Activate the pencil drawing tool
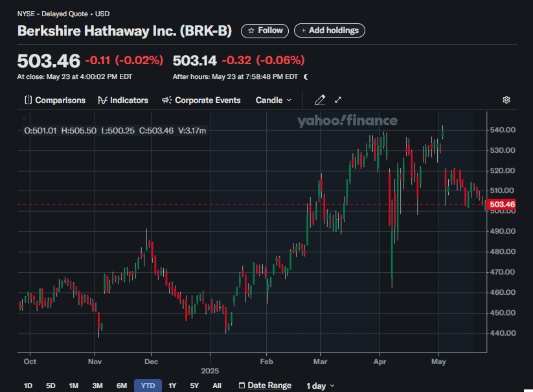Image resolution: width=533 pixels, height=392 pixels. pyautogui.click(x=319, y=100)
